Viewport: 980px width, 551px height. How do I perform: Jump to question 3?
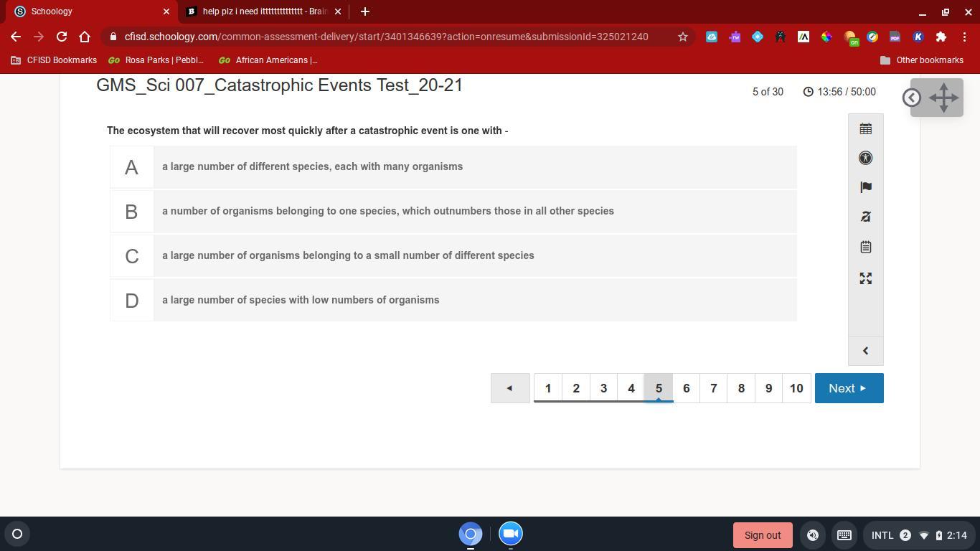[603, 388]
